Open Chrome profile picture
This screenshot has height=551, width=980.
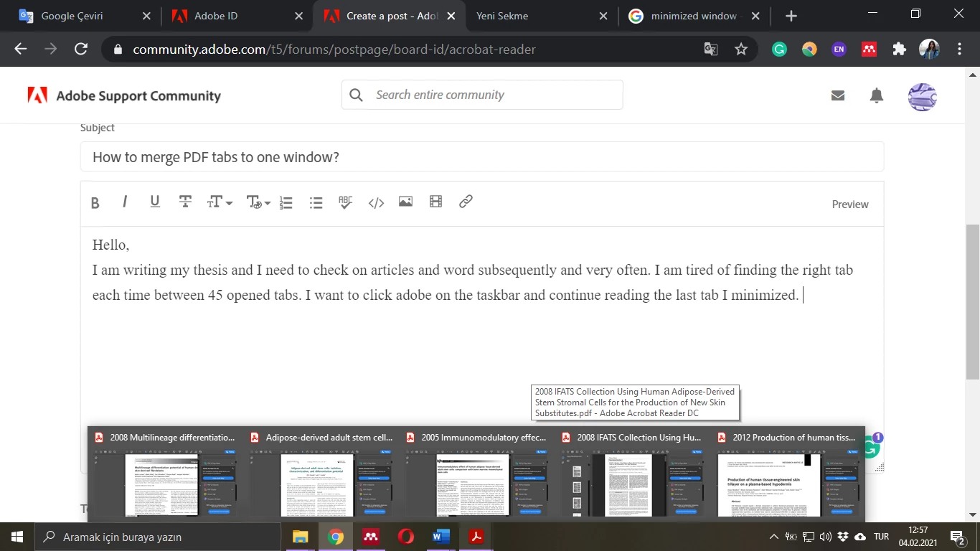coord(929,49)
